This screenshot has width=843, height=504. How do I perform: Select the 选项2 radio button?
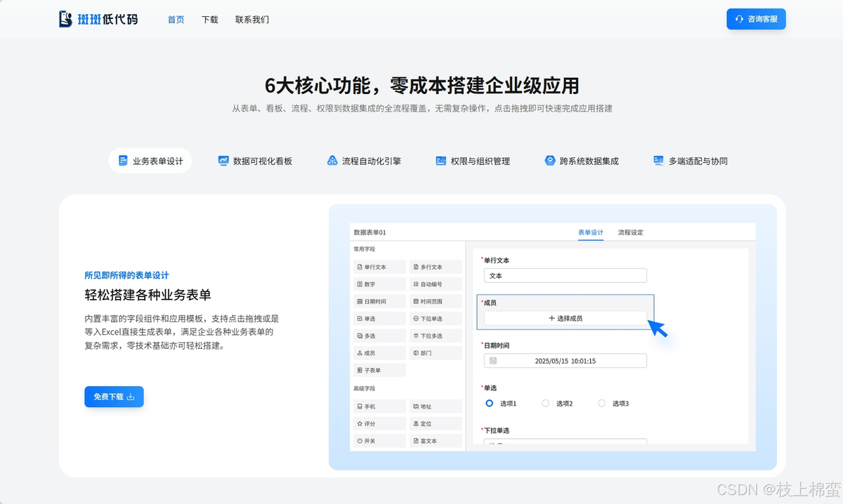point(546,404)
